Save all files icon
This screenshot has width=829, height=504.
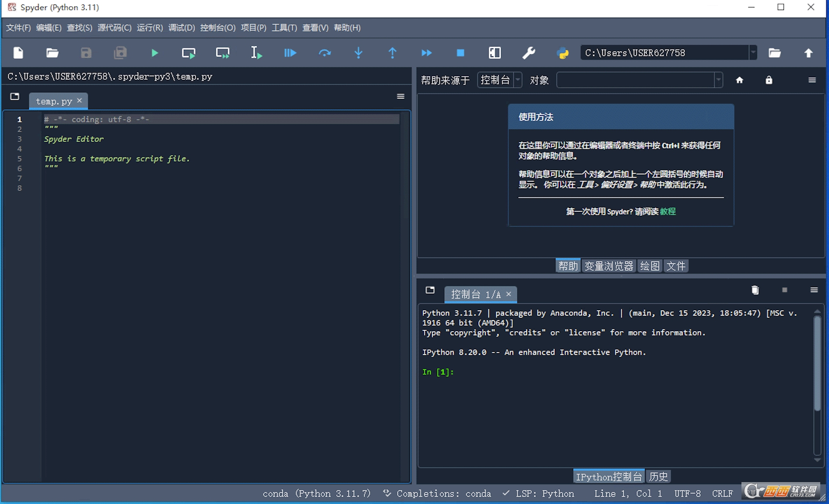tap(120, 53)
